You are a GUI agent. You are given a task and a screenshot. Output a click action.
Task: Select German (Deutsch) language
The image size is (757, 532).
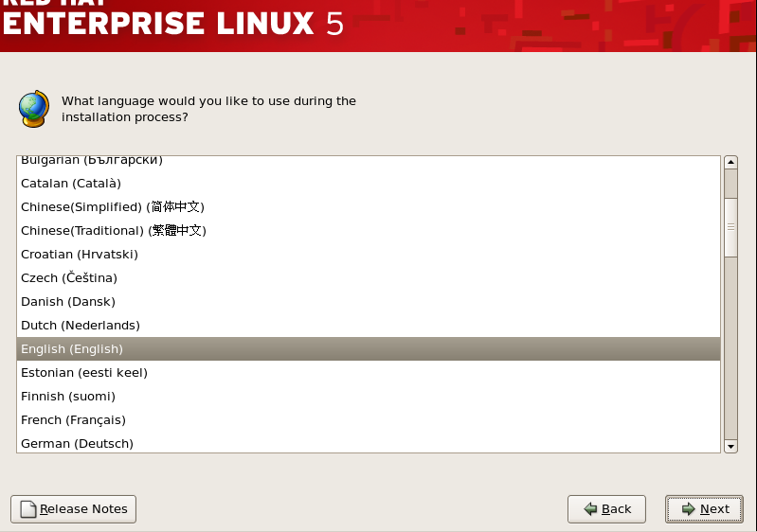coord(369,443)
